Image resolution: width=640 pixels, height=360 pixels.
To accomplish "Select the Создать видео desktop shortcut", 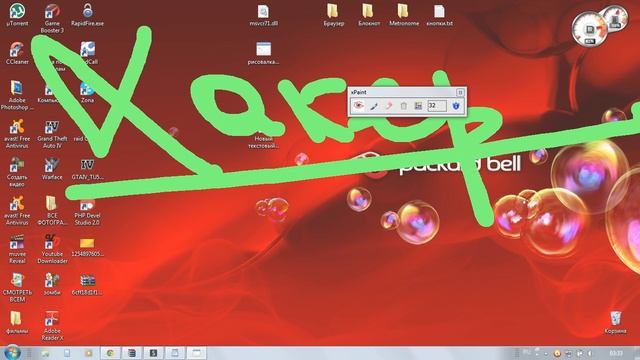I will 17,172.
